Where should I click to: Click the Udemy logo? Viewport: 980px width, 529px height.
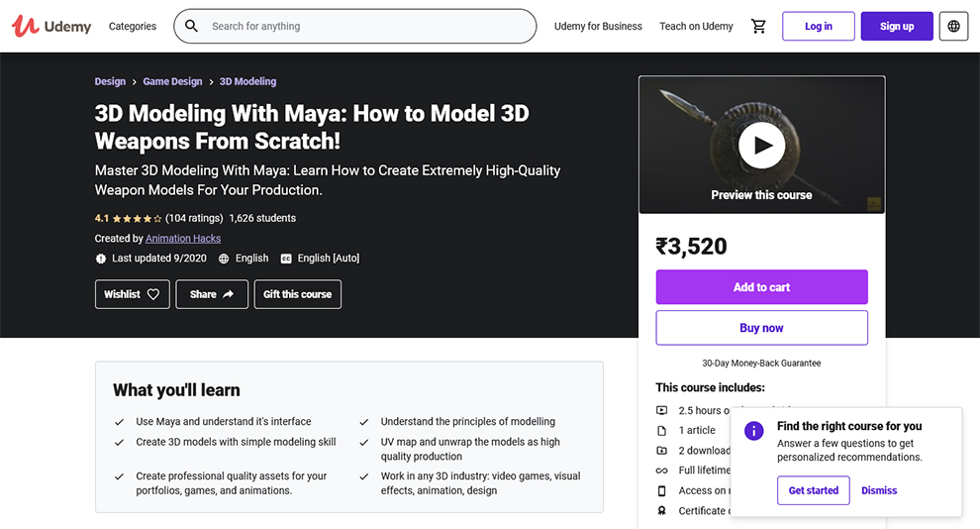[51, 27]
